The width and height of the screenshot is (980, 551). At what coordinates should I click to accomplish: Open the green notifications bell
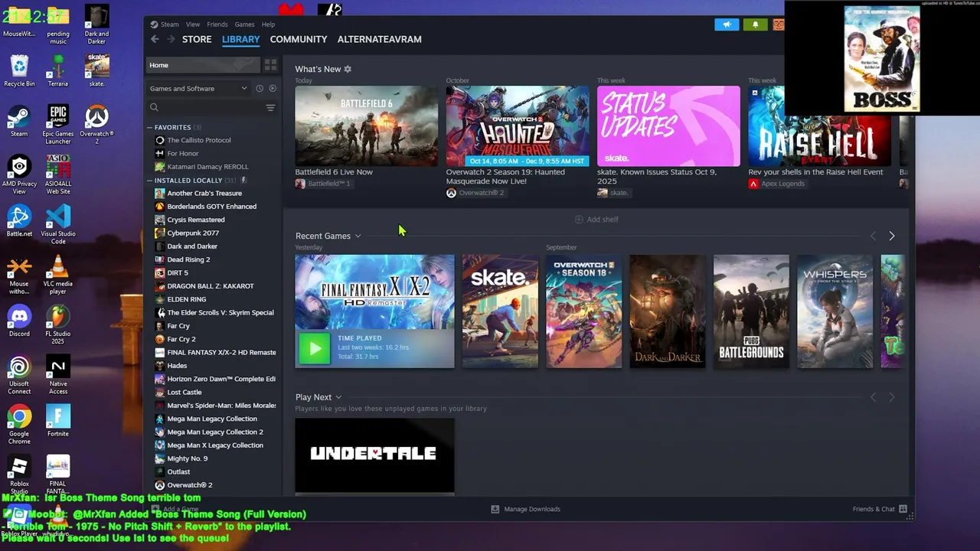coord(755,24)
